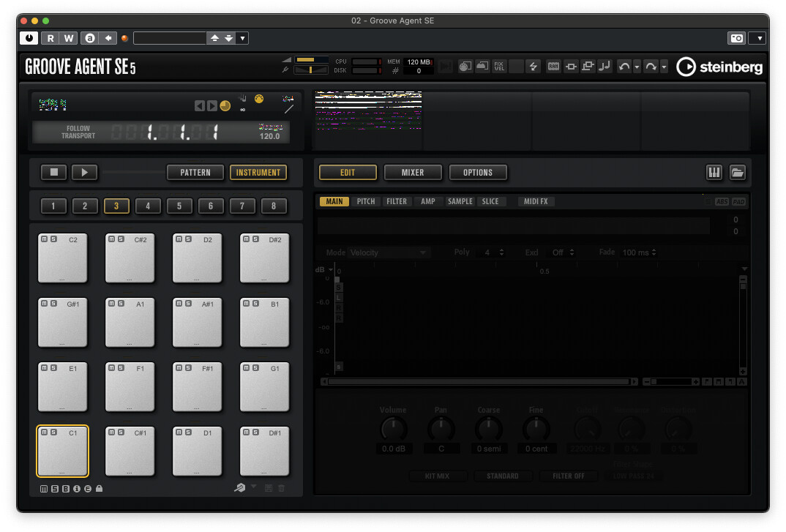Click the left arrow icon beside the preset field
Viewport: 786px width, 532px height.
108,38
